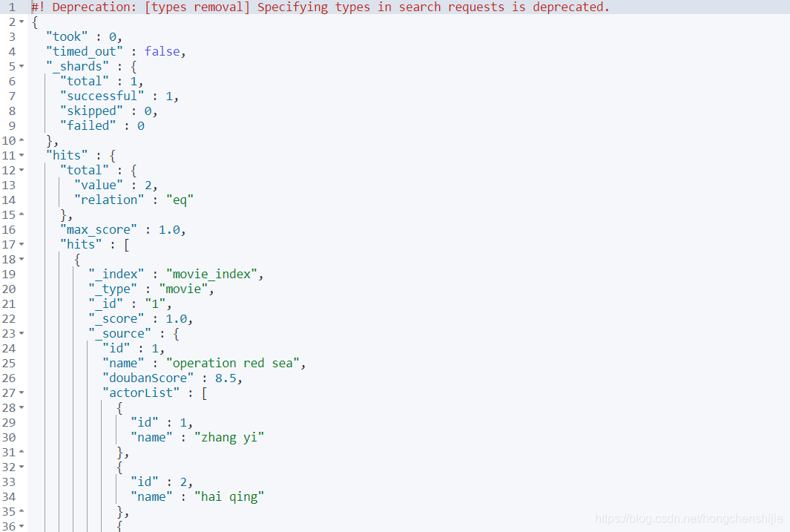Toggle the fold marker at line 10
The image size is (790, 532).
22,140
